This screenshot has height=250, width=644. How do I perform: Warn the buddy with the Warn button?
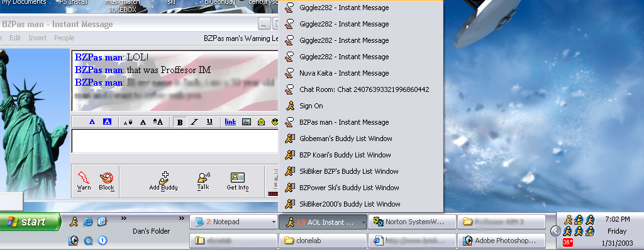(84, 181)
